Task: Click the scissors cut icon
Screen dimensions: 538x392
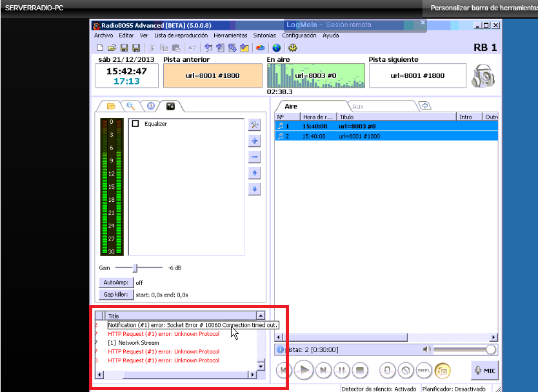Action: [152, 48]
